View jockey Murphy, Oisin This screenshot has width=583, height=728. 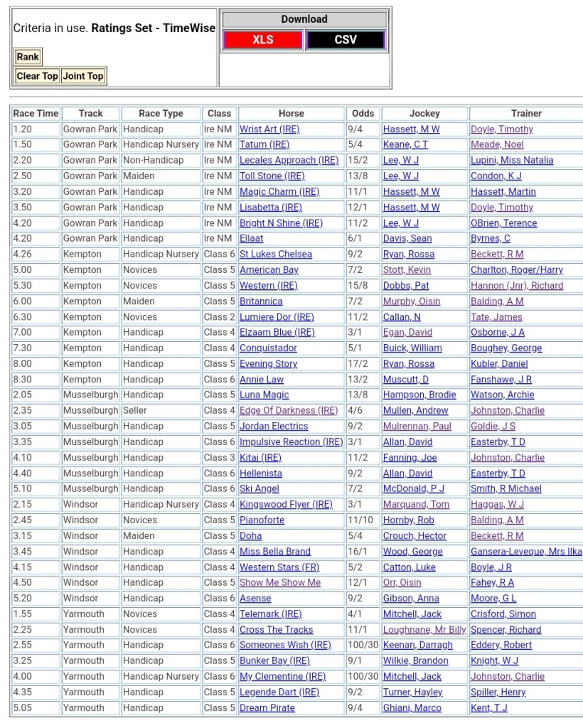[x=411, y=301]
